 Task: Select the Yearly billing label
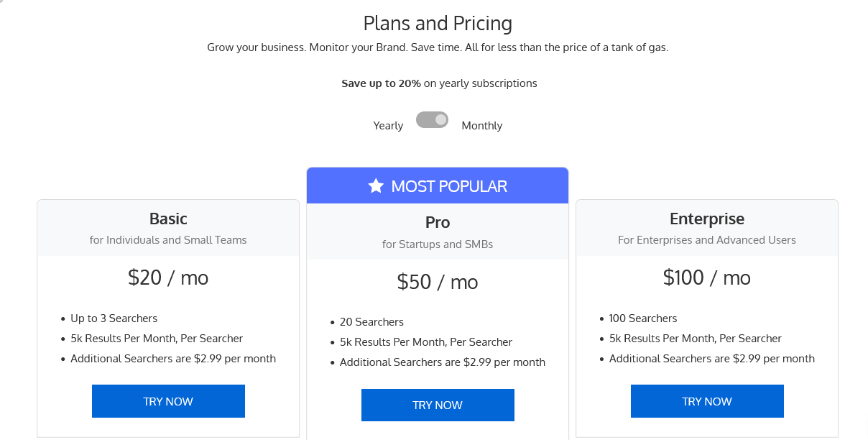point(388,126)
